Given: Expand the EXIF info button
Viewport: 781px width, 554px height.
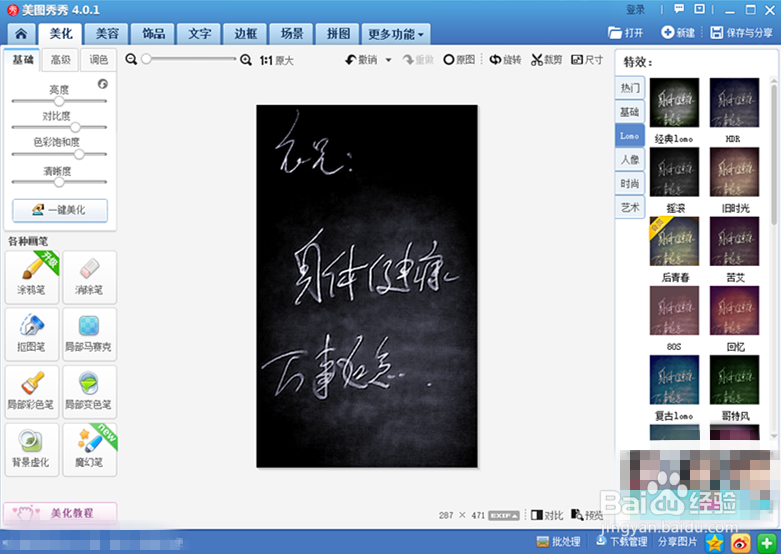Looking at the screenshot, I should [x=504, y=516].
